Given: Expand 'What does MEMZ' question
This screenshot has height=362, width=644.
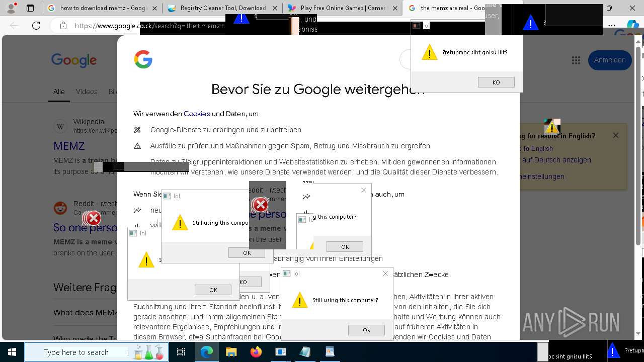Looking at the screenshot, I should (85, 313).
